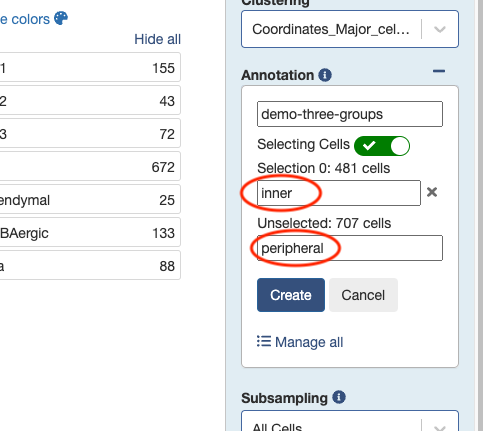Screen dimensions: 483x431
Task: Click the inner label input field
Action: (x=339, y=193)
